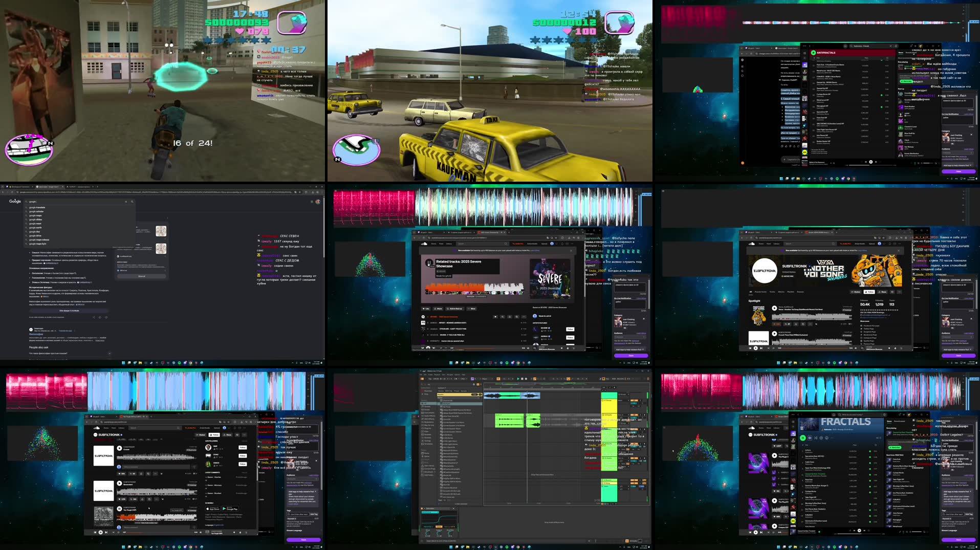This screenshot has height=550, width=980.
Task: Open the 50.4K followers count
Action: coord(865,304)
